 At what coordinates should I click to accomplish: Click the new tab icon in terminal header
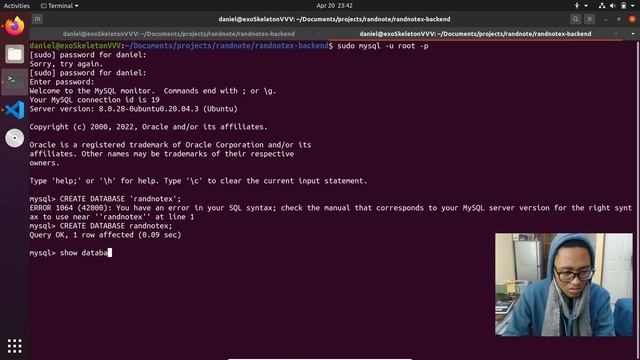point(37,19)
